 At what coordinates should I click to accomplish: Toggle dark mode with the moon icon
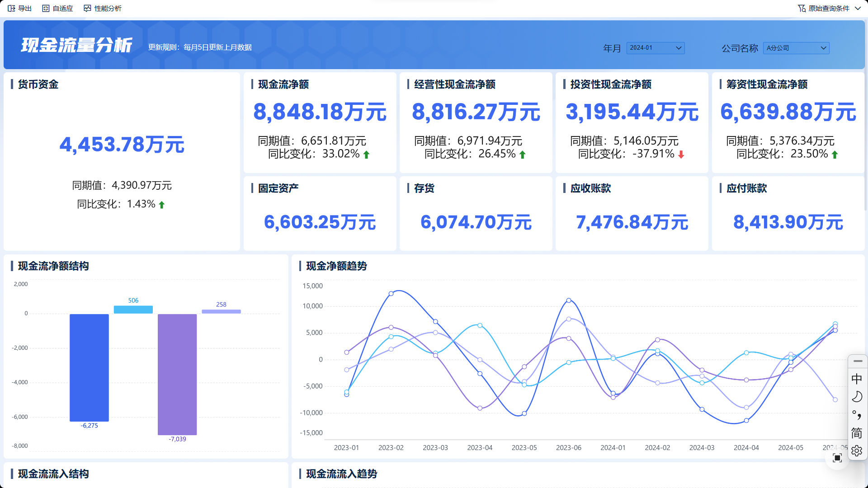(x=857, y=397)
